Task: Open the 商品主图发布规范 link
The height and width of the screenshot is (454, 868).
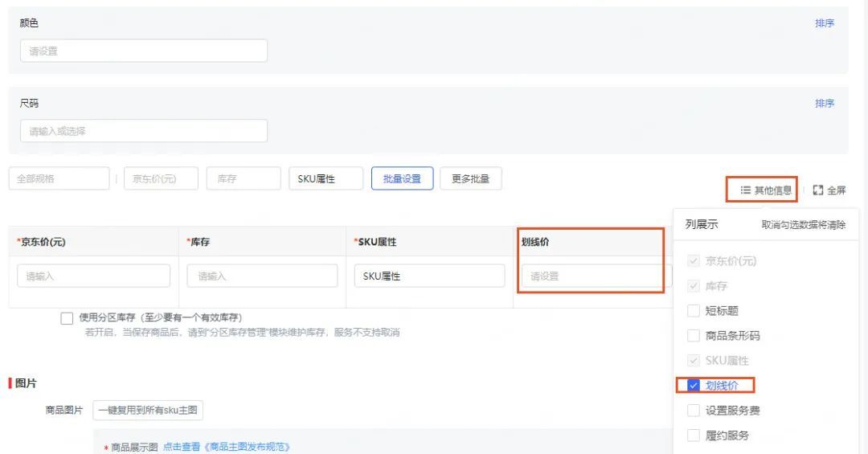Action: 227,447
